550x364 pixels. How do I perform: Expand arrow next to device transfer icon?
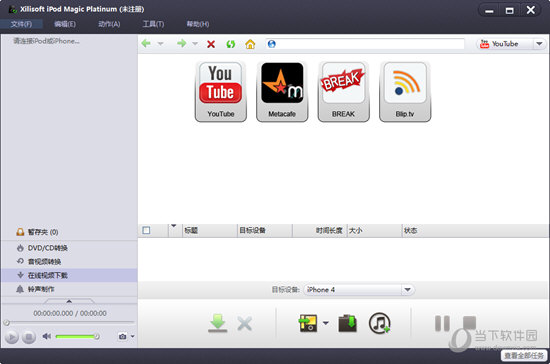click(x=326, y=323)
